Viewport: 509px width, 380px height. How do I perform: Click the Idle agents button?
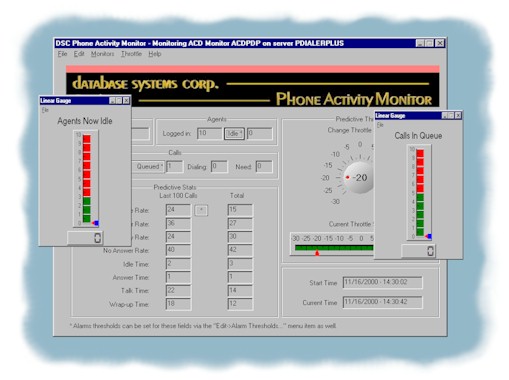pos(234,134)
